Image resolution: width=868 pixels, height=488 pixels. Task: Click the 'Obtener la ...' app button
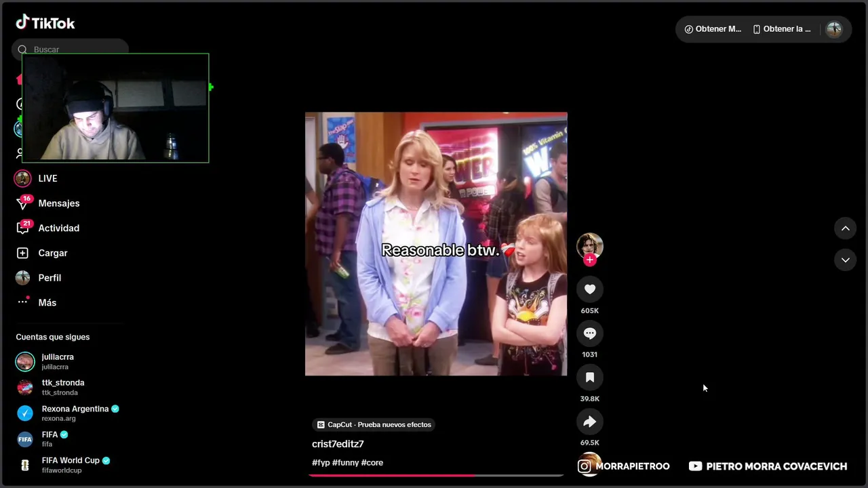pyautogui.click(x=782, y=29)
